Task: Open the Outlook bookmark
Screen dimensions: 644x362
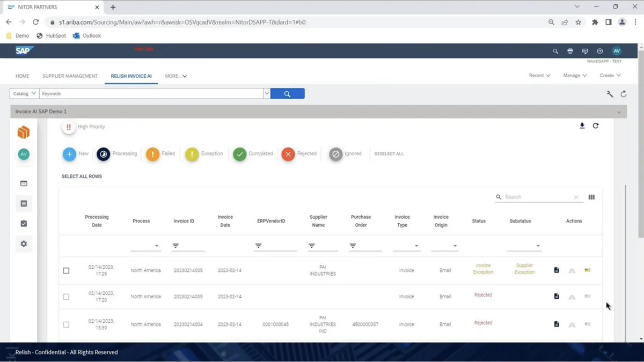Action: 87,36
